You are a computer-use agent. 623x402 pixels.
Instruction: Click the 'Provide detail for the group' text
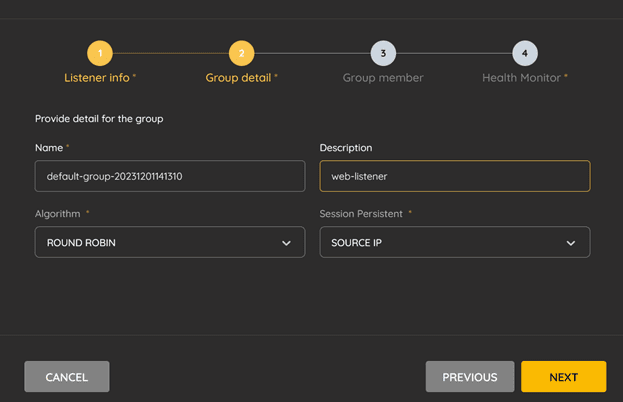click(99, 119)
